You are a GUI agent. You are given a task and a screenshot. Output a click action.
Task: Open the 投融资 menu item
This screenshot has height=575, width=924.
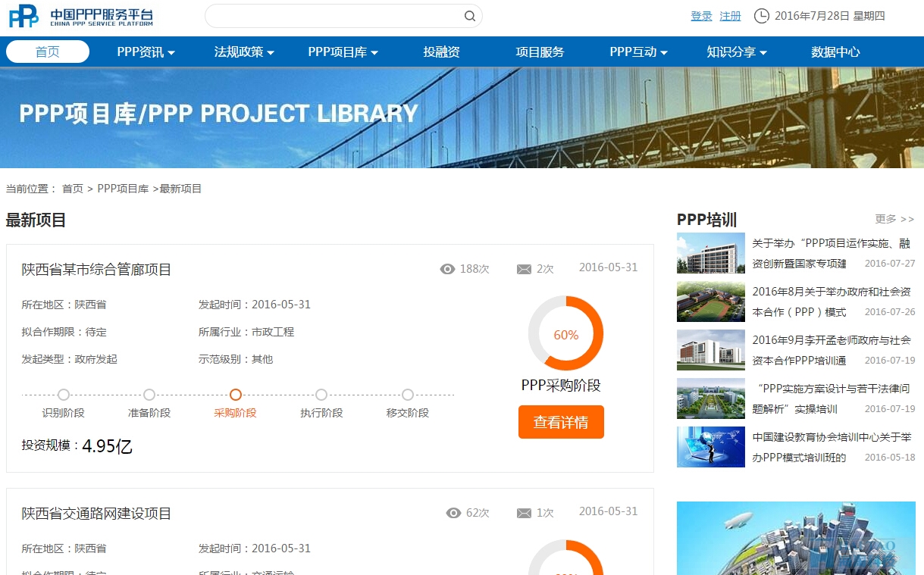(x=442, y=52)
